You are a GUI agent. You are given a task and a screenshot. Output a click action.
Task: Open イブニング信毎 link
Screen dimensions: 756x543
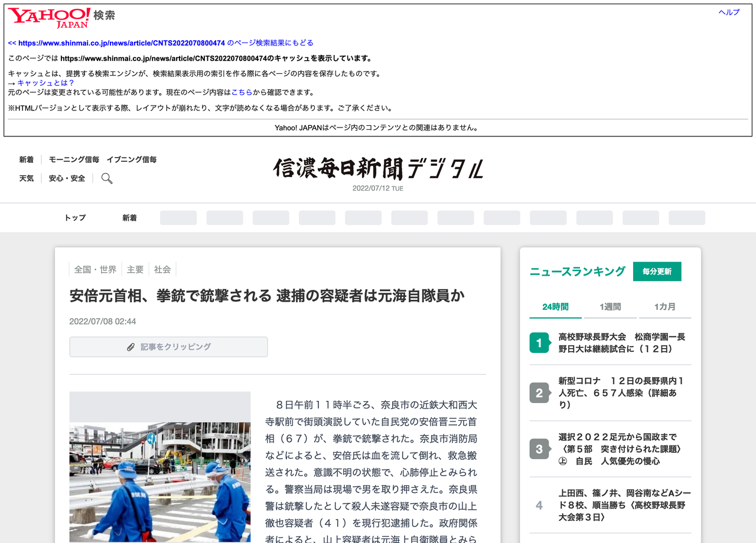[132, 159]
